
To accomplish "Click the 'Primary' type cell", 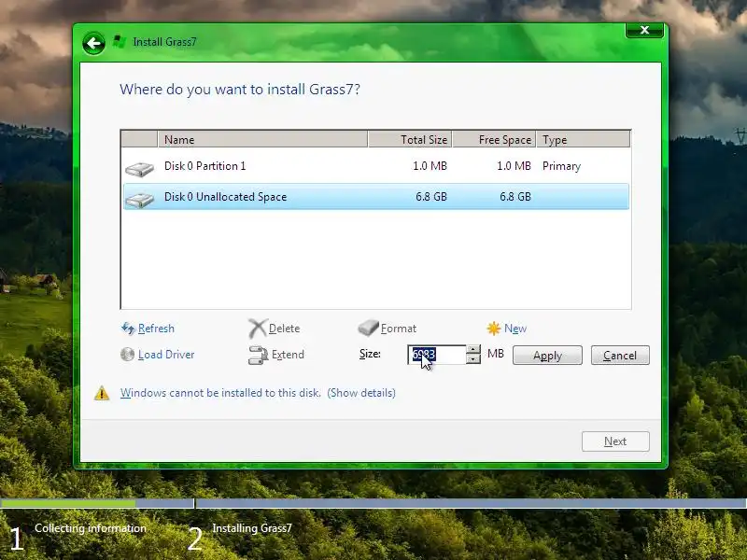I will tap(561, 166).
